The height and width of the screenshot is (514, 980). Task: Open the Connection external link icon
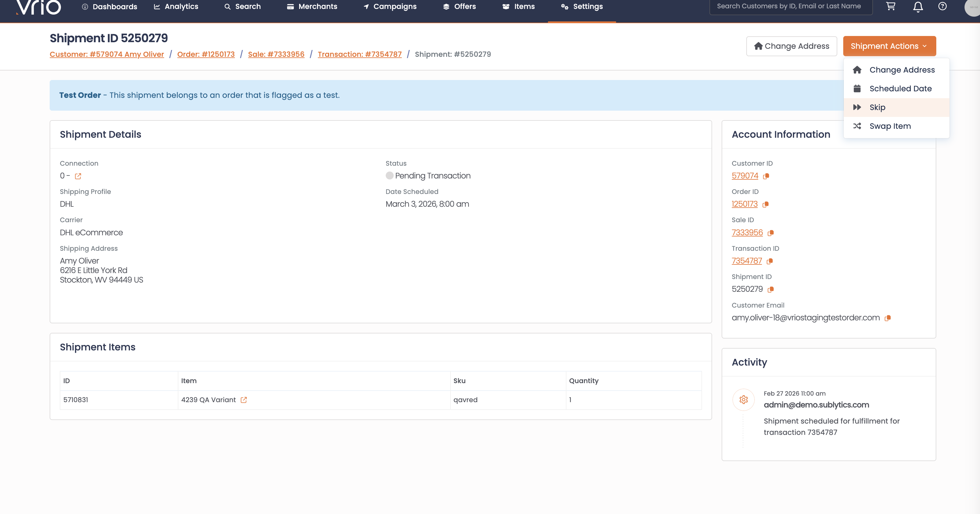click(78, 176)
